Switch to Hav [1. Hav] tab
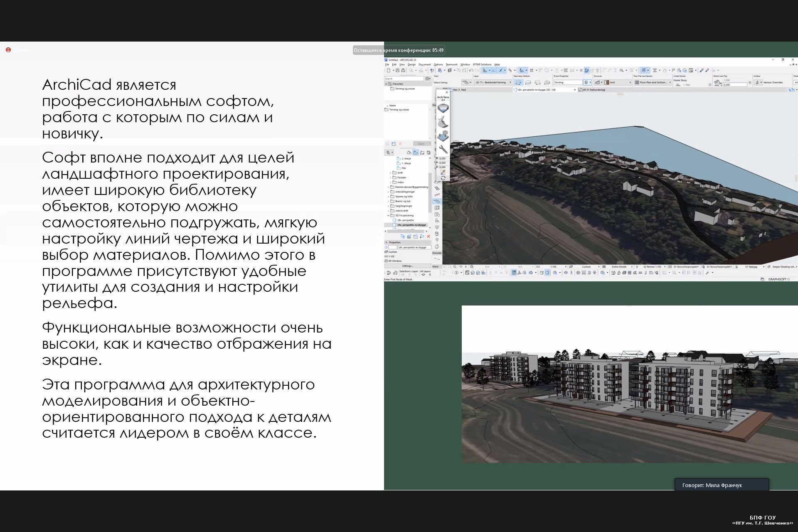Screen dimensions: 798x532 pos(459,90)
